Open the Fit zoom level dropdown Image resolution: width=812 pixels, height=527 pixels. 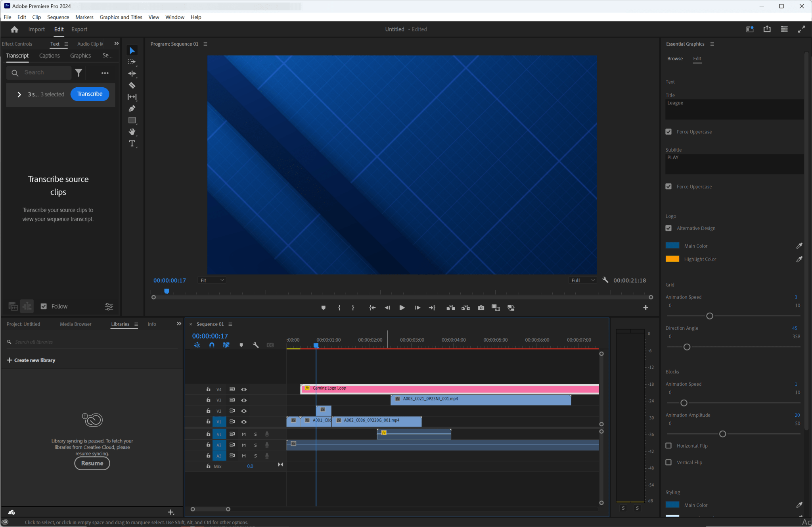click(x=211, y=280)
